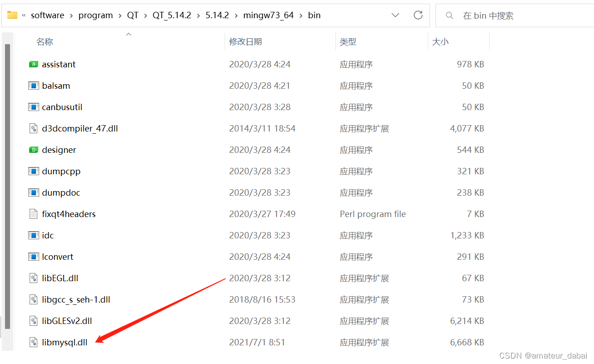Click the balsam file icon

(x=33, y=86)
